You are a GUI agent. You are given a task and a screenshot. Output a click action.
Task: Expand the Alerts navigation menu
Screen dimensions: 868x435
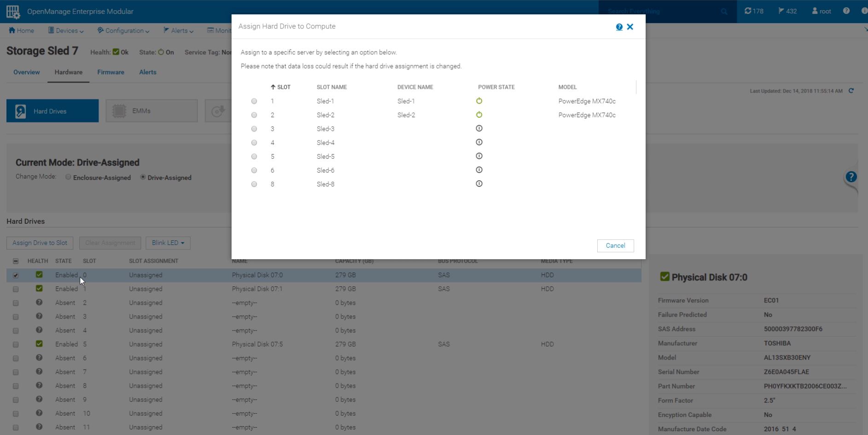tap(178, 30)
